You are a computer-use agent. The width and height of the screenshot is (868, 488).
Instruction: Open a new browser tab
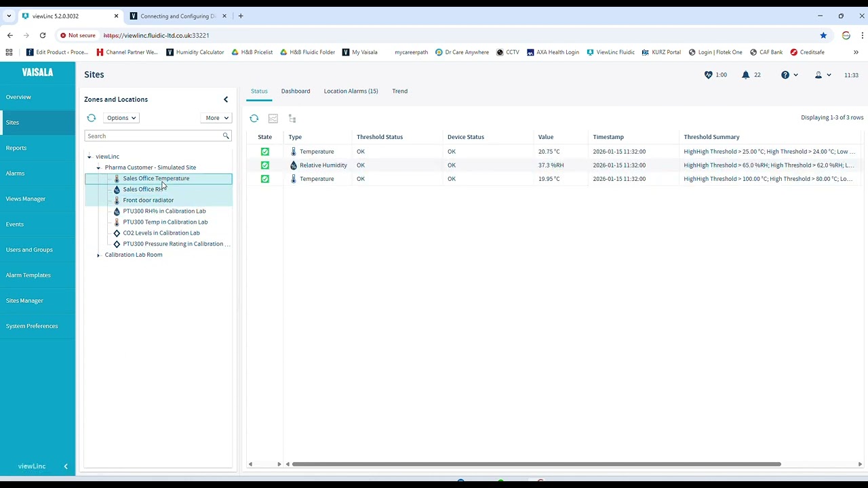tap(241, 16)
